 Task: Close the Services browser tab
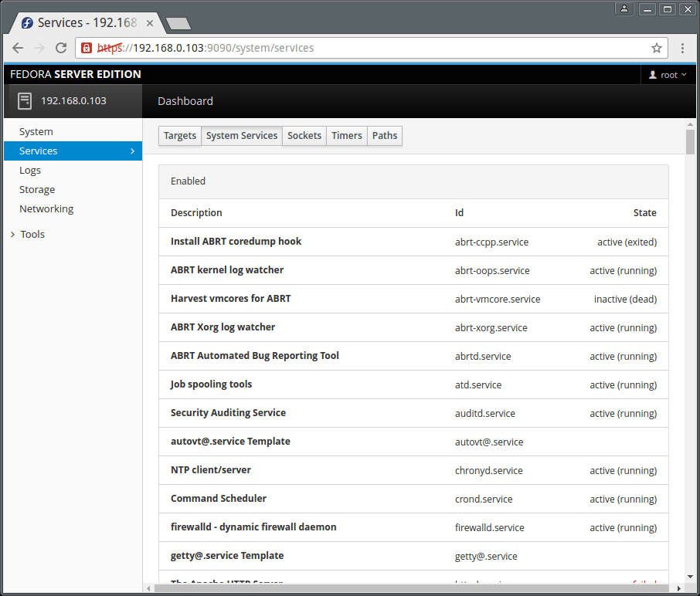click(150, 23)
